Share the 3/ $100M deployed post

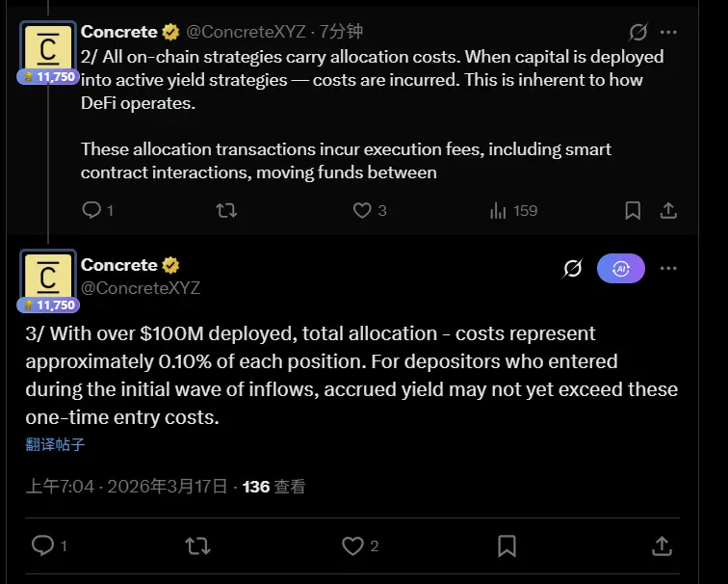click(x=662, y=546)
